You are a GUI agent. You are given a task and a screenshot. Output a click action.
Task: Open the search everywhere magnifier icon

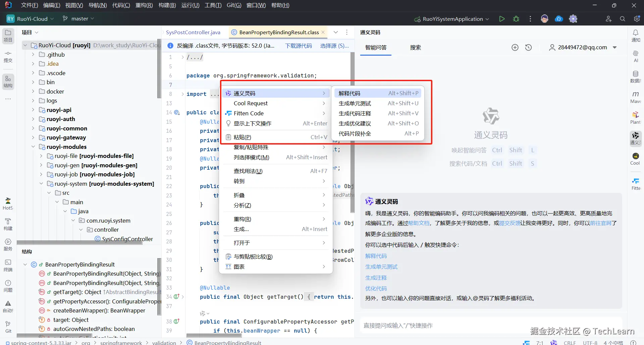pos(623,19)
